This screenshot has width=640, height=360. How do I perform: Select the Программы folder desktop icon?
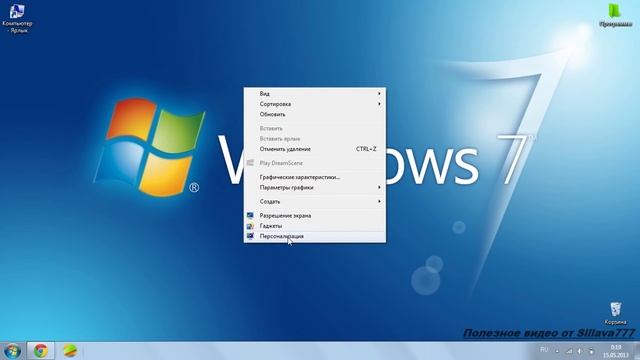point(615,16)
